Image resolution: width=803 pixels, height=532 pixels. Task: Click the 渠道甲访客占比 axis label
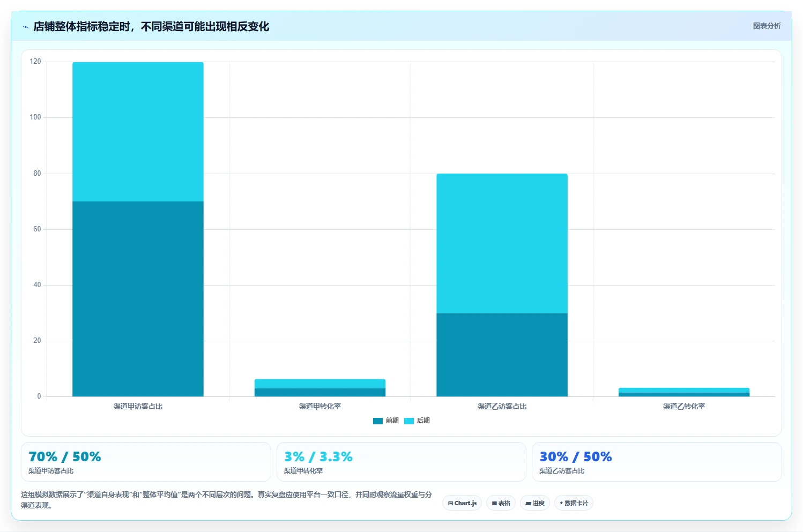click(138, 406)
